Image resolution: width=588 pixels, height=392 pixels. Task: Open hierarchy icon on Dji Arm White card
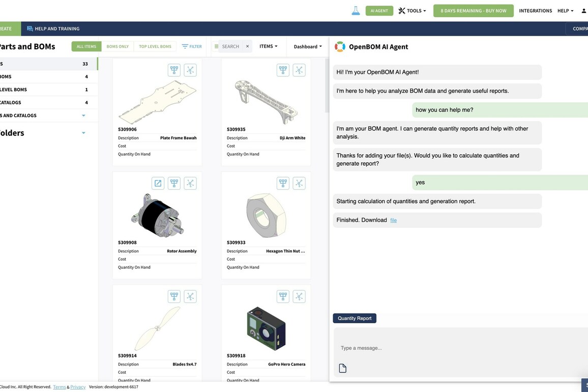283,70
